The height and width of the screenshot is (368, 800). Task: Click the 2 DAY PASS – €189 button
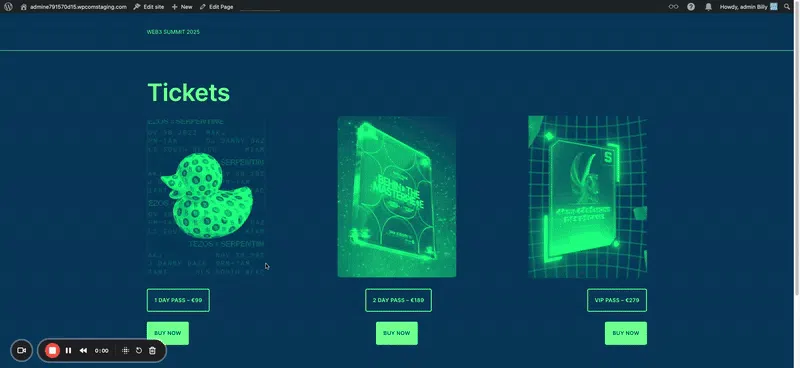[x=398, y=300]
